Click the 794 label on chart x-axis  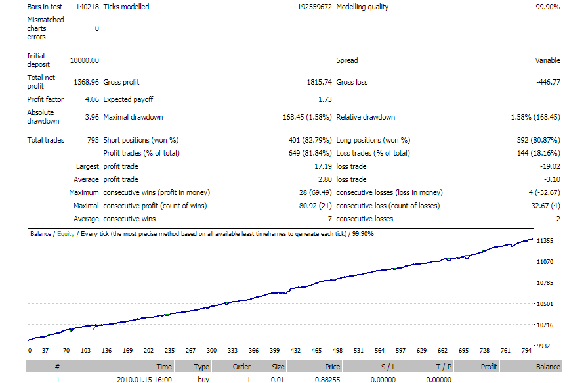click(526, 350)
